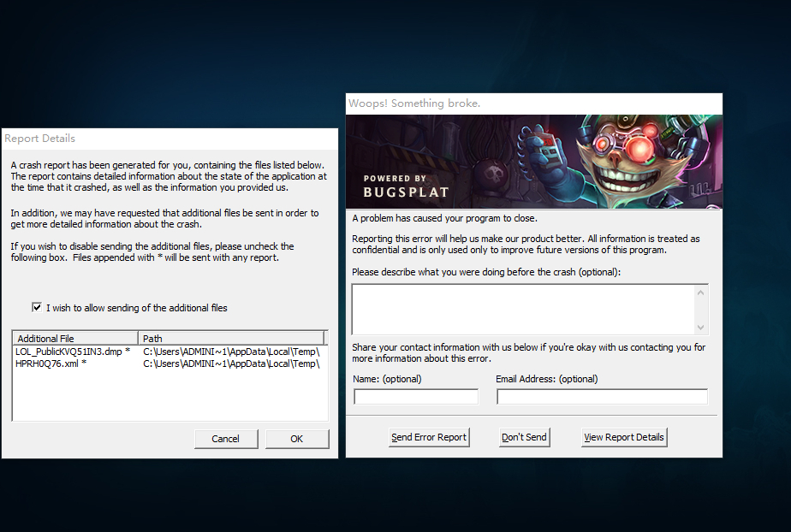
Task: Uncheck allow sending additional files checkbox
Action: pos(37,307)
